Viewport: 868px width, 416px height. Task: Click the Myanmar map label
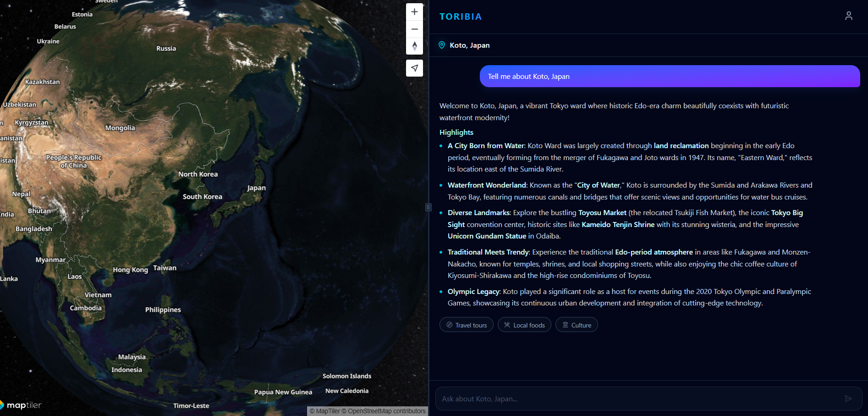tap(50, 260)
